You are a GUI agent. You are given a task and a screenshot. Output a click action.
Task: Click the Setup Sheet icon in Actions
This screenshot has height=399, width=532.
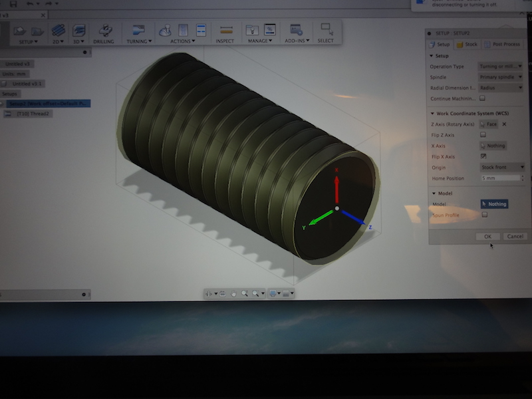(201, 30)
